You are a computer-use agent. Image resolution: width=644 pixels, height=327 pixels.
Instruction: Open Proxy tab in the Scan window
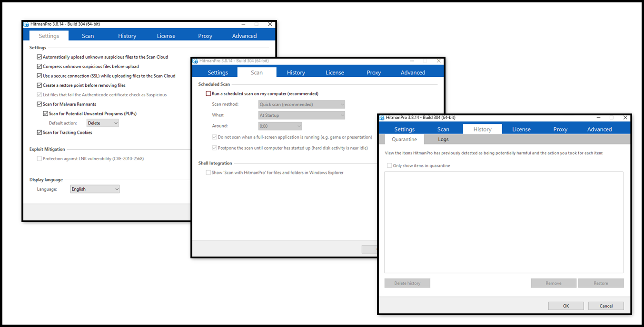[374, 72]
